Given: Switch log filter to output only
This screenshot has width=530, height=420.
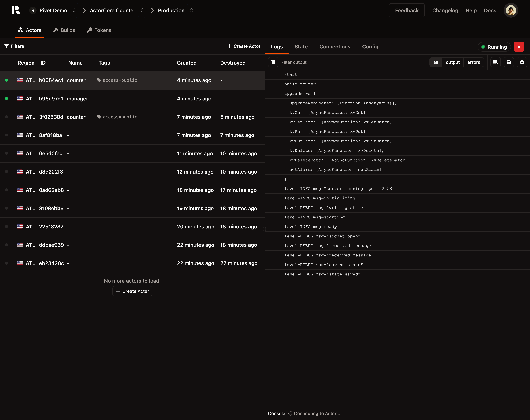Looking at the screenshot, I should [453, 62].
